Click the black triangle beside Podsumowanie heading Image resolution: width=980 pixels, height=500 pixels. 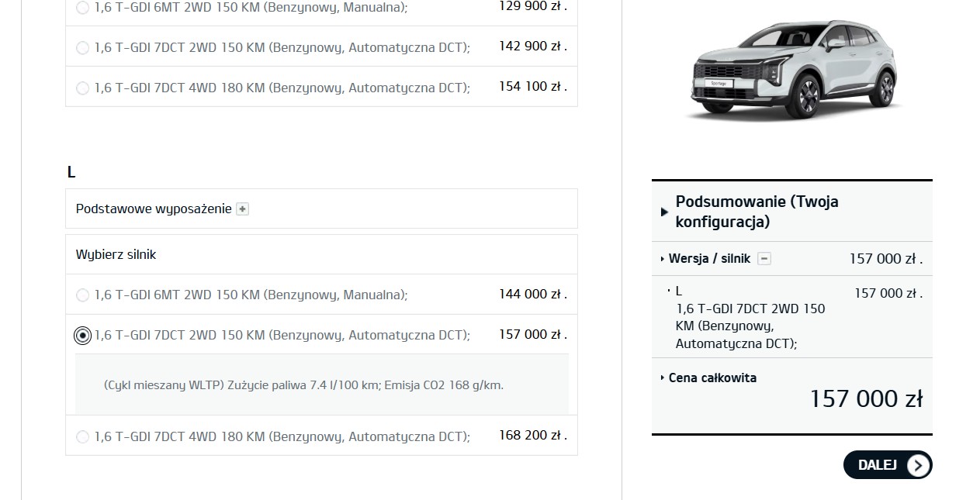664,211
